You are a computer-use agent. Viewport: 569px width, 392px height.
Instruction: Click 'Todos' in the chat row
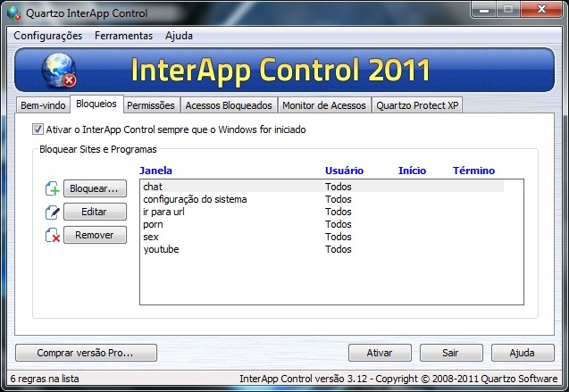339,187
